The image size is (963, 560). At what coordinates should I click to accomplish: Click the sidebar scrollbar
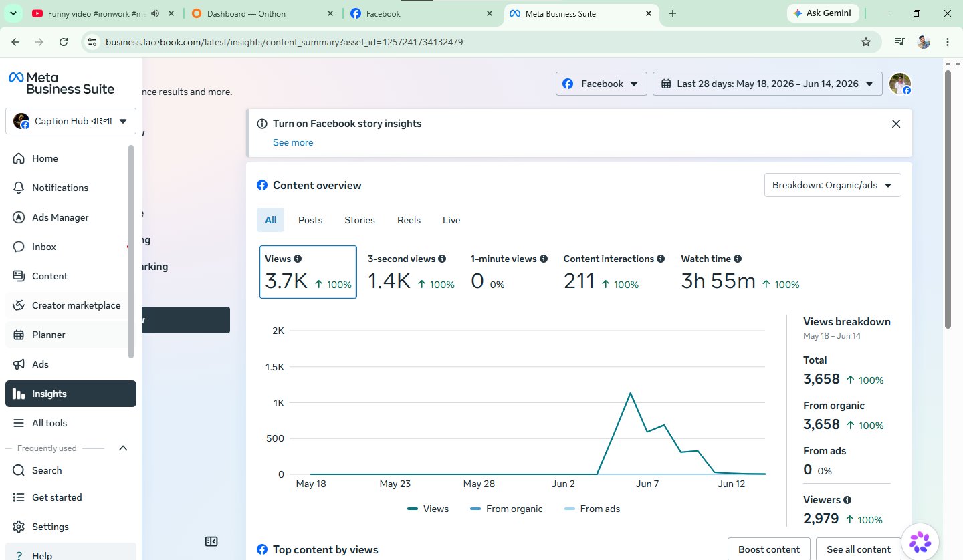coord(131,251)
